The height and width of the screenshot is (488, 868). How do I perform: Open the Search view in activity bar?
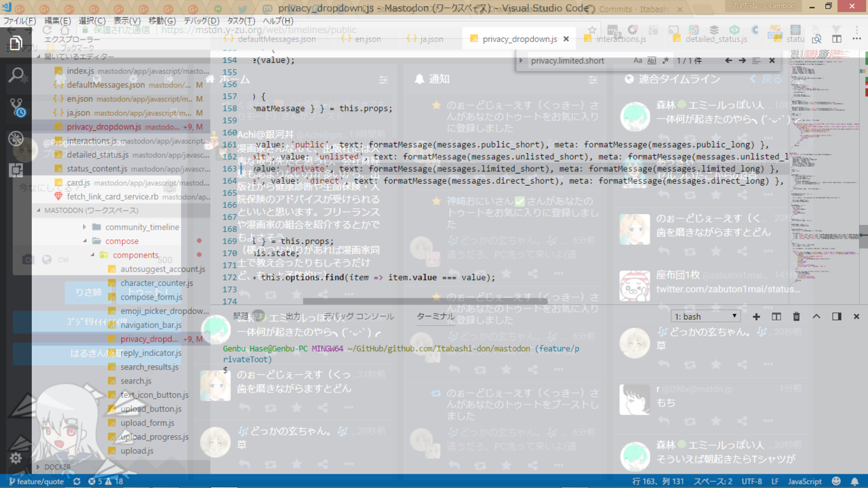(x=16, y=75)
